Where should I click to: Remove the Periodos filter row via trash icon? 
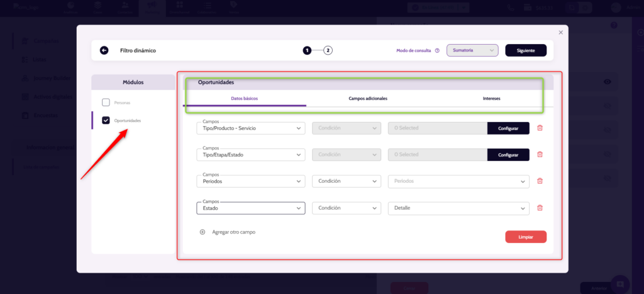point(540,181)
